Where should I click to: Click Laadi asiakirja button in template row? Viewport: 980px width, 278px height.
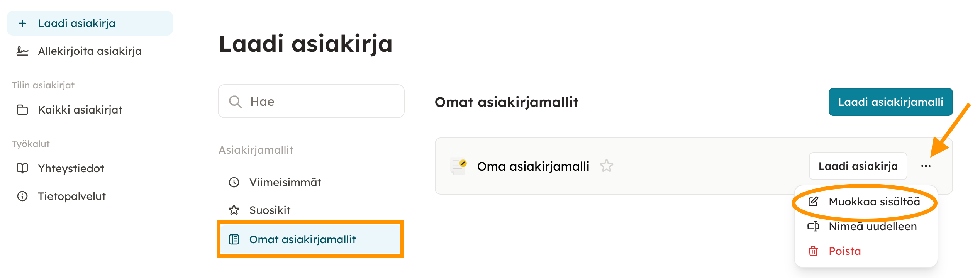pyautogui.click(x=858, y=166)
